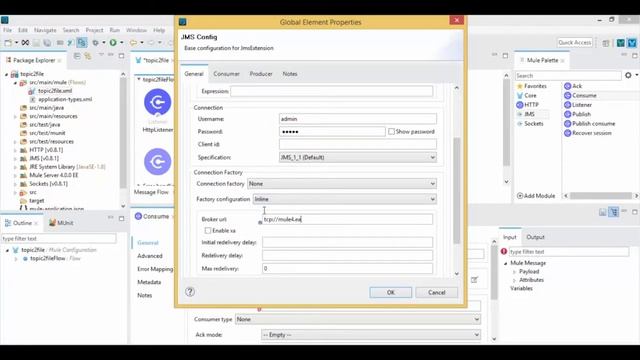Click the Expression input field

[331, 91]
